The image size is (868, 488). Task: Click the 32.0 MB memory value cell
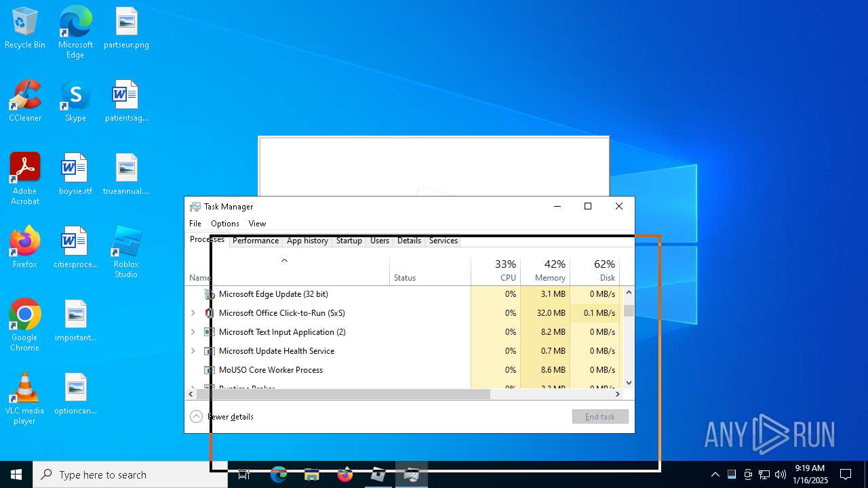tap(545, 313)
